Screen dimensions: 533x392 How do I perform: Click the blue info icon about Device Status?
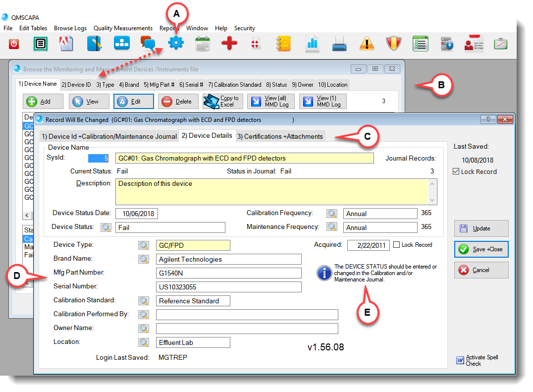coord(324,273)
